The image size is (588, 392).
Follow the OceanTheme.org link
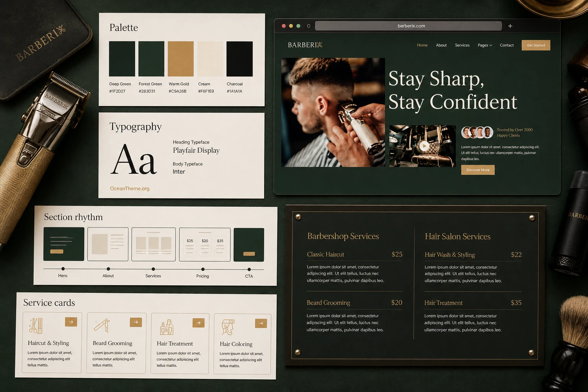coord(130,188)
